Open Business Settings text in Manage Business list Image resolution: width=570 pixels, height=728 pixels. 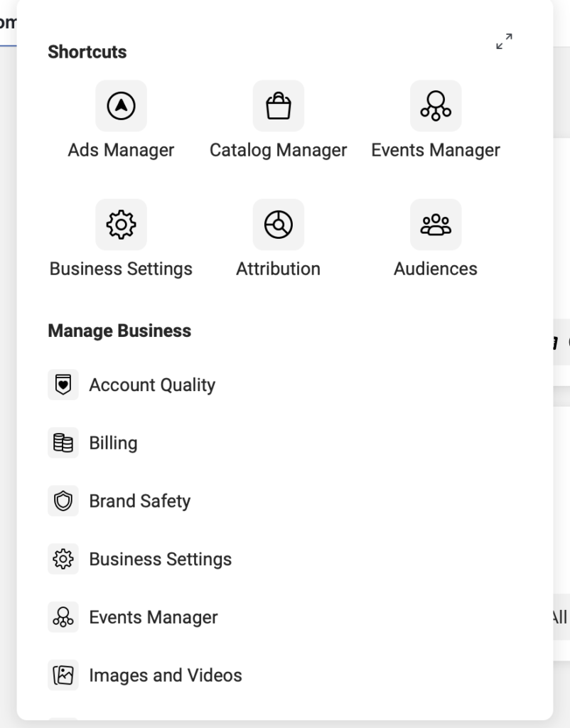tap(160, 560)
